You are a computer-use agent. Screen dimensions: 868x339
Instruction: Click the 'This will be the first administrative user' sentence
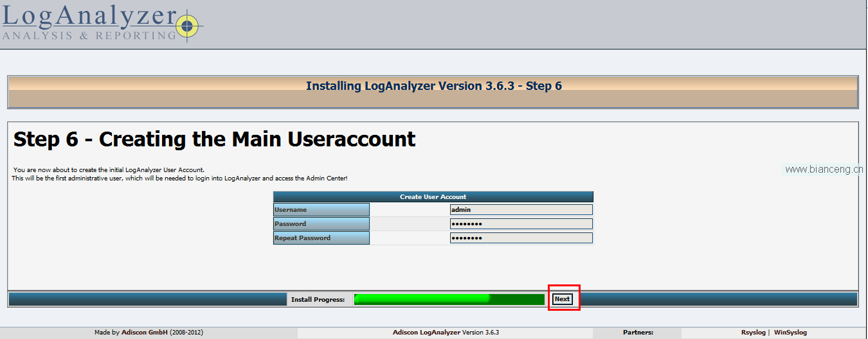[x=179, y=178]
